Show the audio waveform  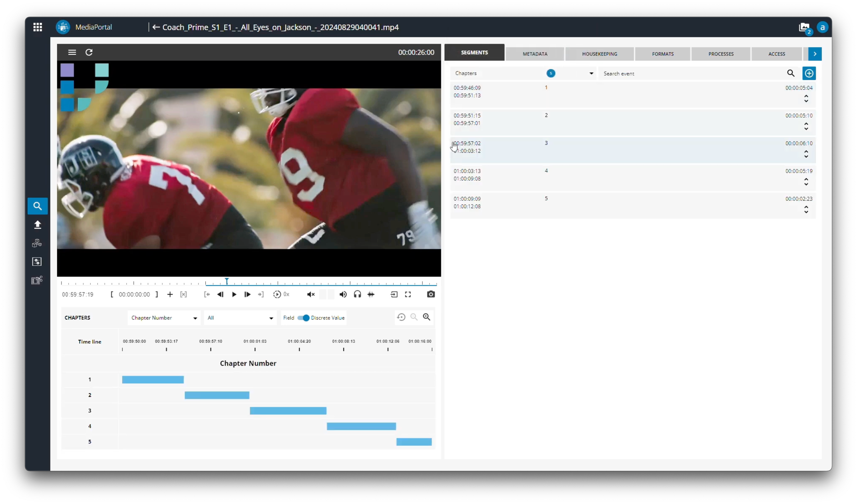(x=371, y=295)
